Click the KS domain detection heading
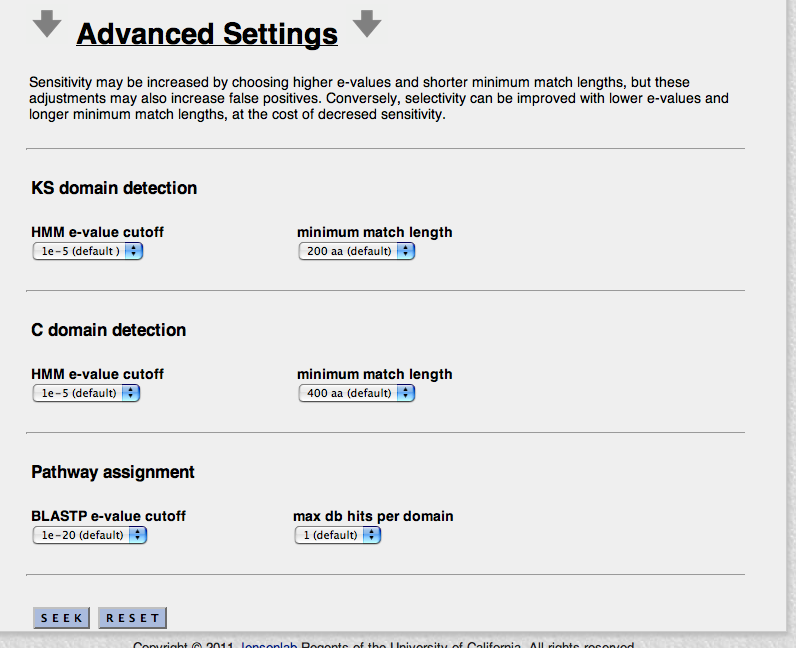Image resolution: width=796 pixels, height=648 pixels. (114, 188)
